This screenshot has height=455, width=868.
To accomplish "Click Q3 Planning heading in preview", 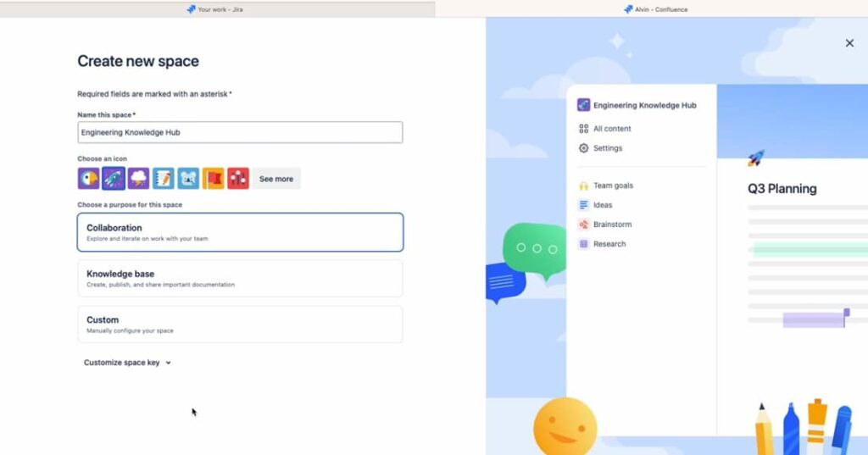I will pyautogui.click(x=782, y=189).
